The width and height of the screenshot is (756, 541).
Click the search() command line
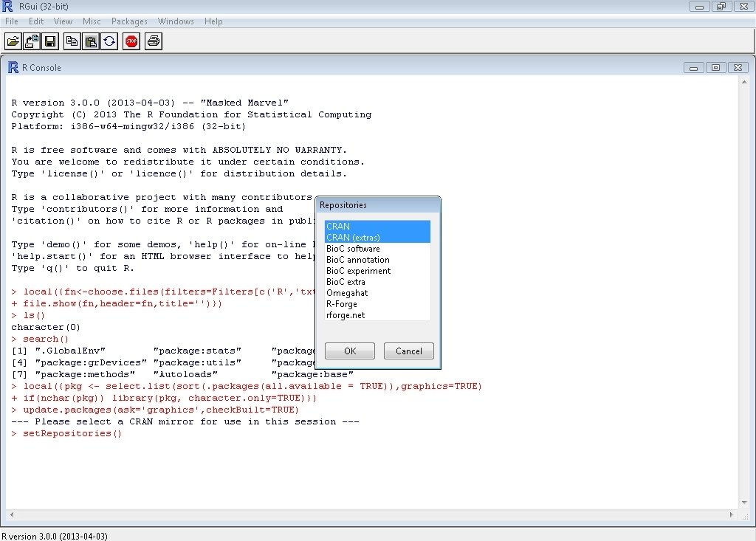click(x=40, y=339)
